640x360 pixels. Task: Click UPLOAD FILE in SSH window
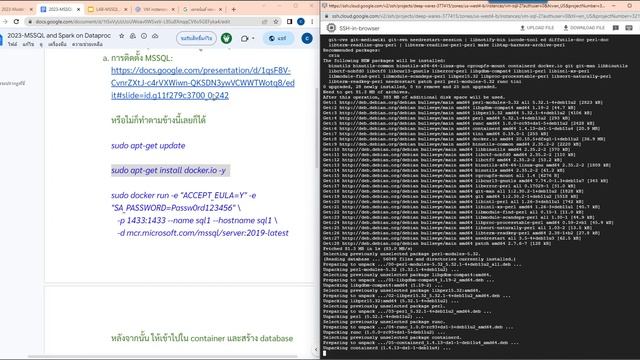(537, 28)
